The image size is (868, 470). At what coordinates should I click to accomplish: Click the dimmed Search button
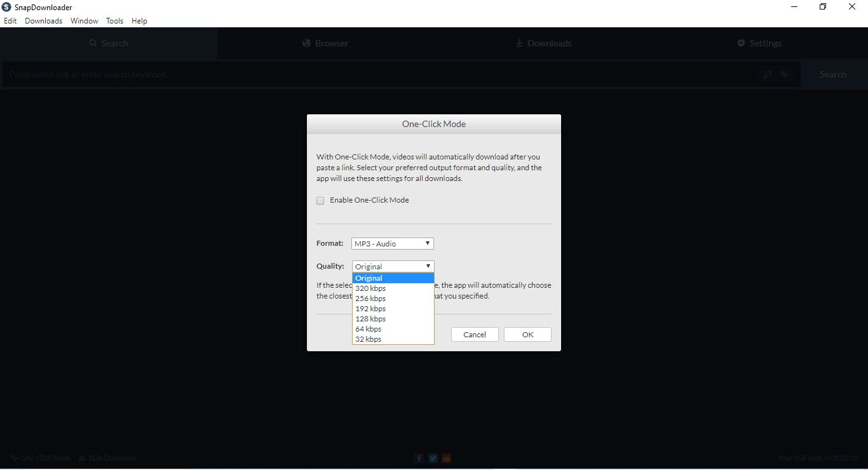833,74
